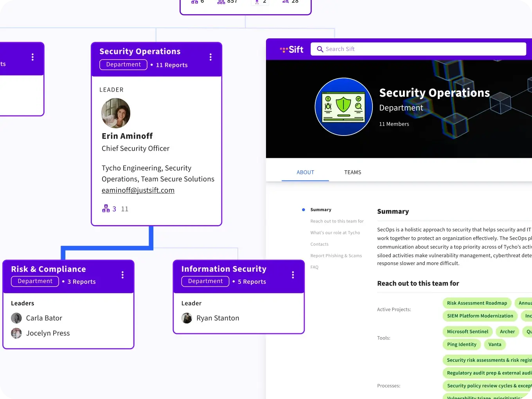Click Jocelyn Press's avatar

(16, 333)
